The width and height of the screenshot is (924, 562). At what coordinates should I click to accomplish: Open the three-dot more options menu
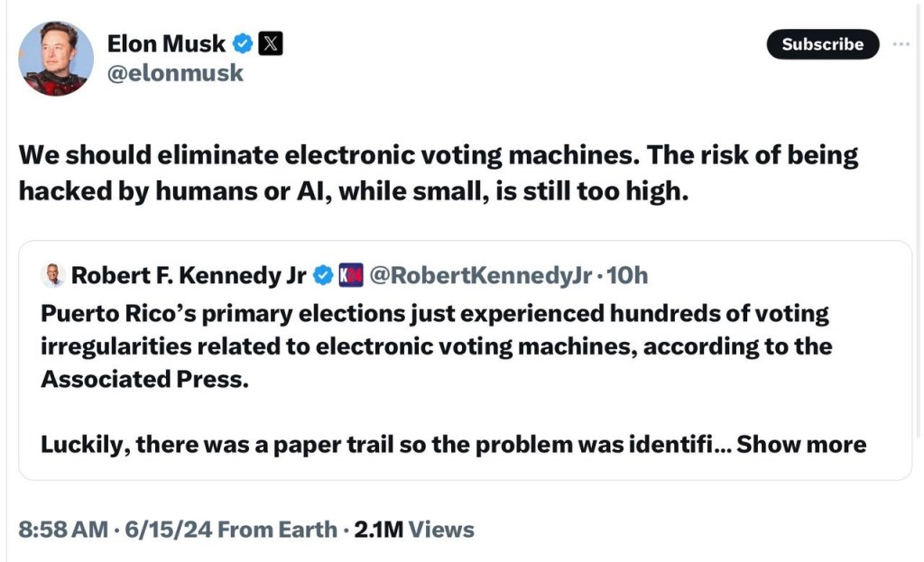[901, 44]
